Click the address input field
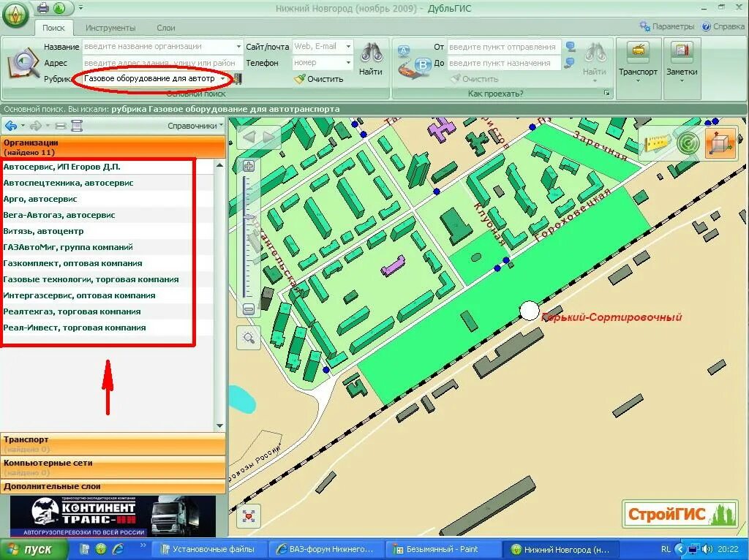 point(162,63)
